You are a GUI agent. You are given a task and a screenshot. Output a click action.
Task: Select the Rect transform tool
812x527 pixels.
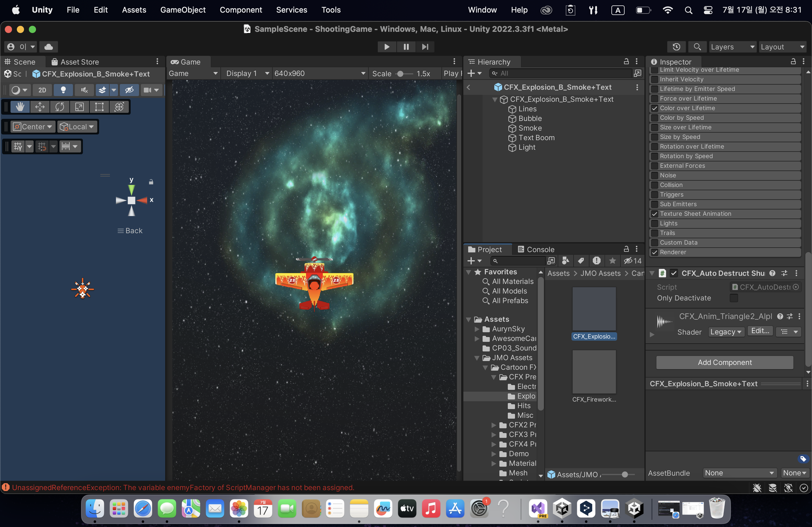click(99, 107)
